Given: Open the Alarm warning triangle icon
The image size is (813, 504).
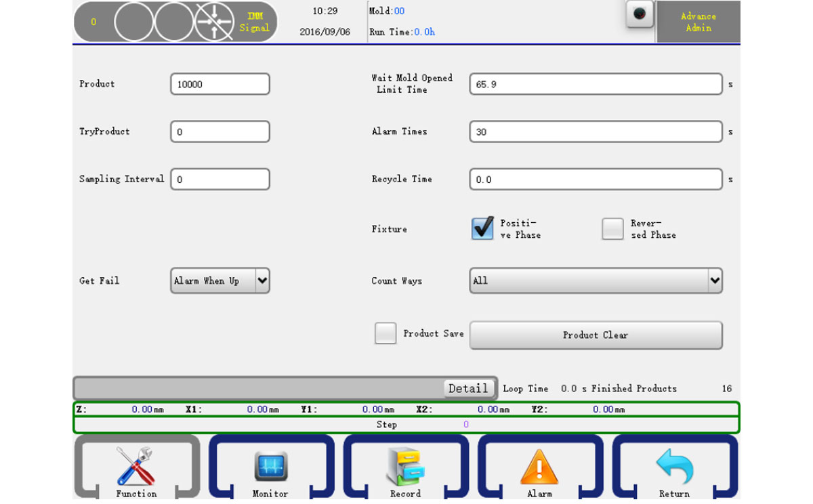Looking at the screenshot, I should click(x=539, y=467).
